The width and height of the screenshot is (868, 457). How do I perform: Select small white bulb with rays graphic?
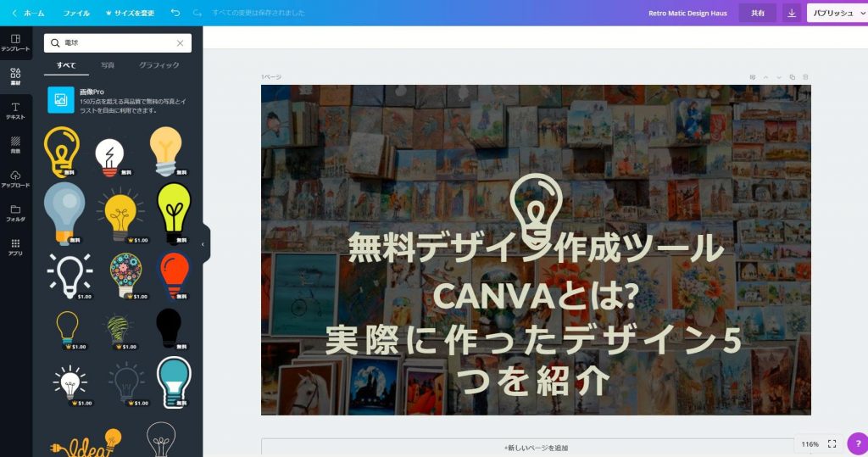click(70, 383)
